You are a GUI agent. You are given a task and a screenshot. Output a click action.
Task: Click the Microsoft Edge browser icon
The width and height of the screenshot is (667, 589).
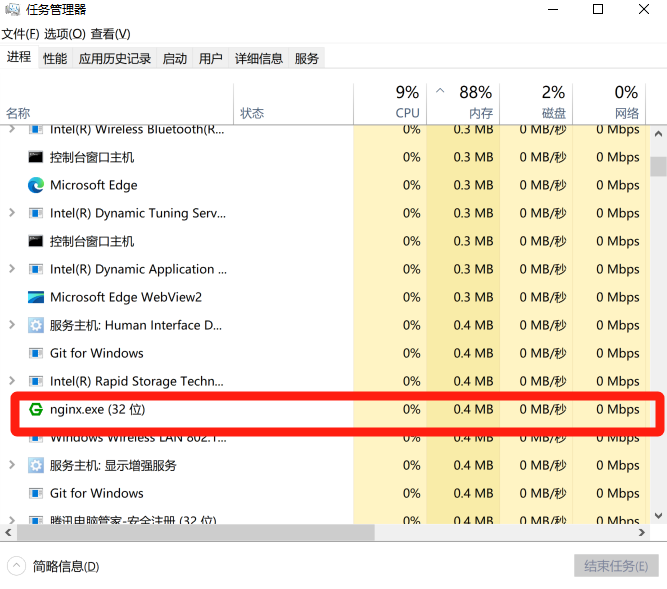[36, 185]
